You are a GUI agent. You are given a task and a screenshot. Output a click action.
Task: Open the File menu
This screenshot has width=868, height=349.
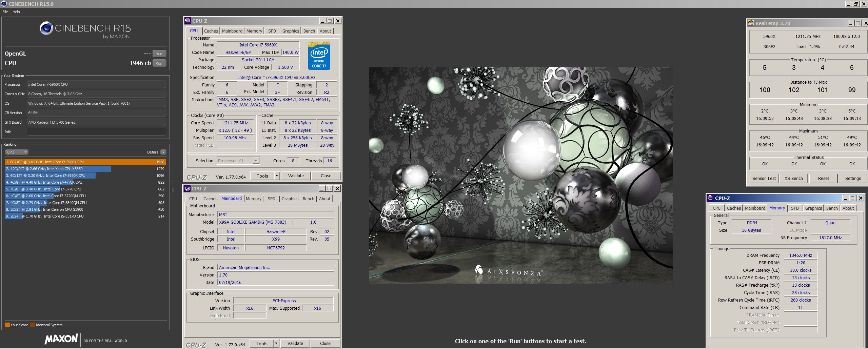[x=5, y=12]
